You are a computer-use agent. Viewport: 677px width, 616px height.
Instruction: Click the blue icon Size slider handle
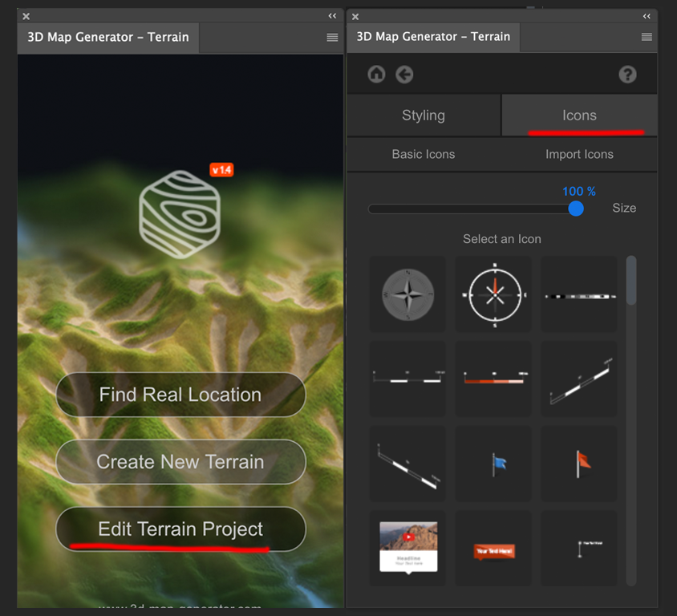point(576,209)
